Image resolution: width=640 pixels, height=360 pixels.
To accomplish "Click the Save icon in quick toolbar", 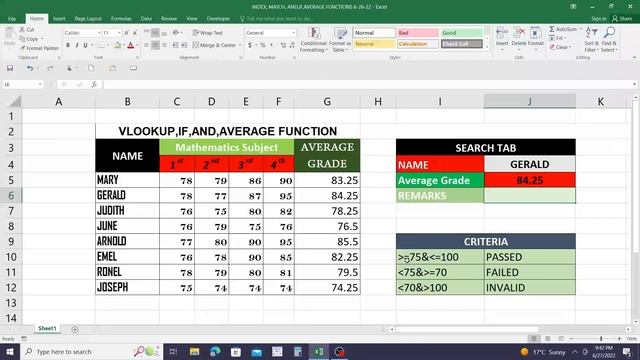I will (10, 68).
